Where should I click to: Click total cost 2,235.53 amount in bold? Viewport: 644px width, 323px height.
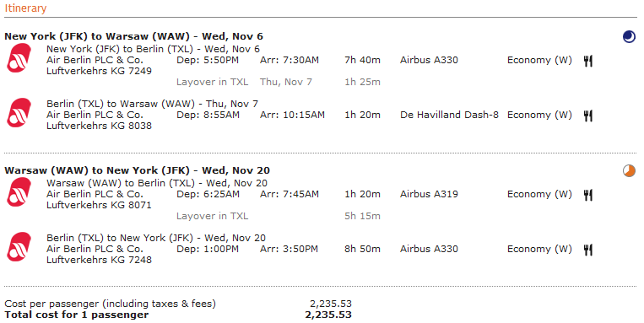point(328,315)
